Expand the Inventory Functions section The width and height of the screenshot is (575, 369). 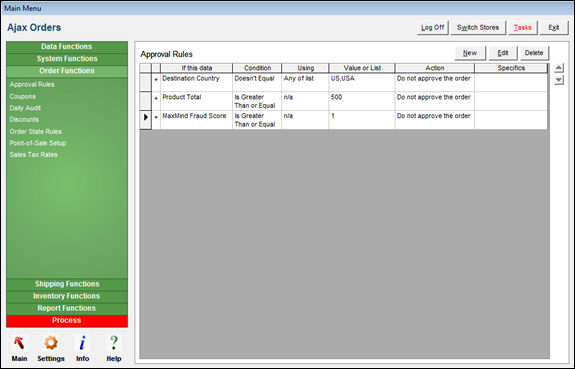[67, 296]
